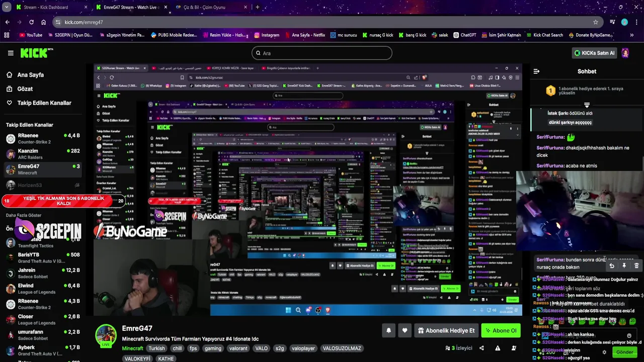Open the ChatGPT bookmark
Screen dimensions: 644x362
pos(464,35)
